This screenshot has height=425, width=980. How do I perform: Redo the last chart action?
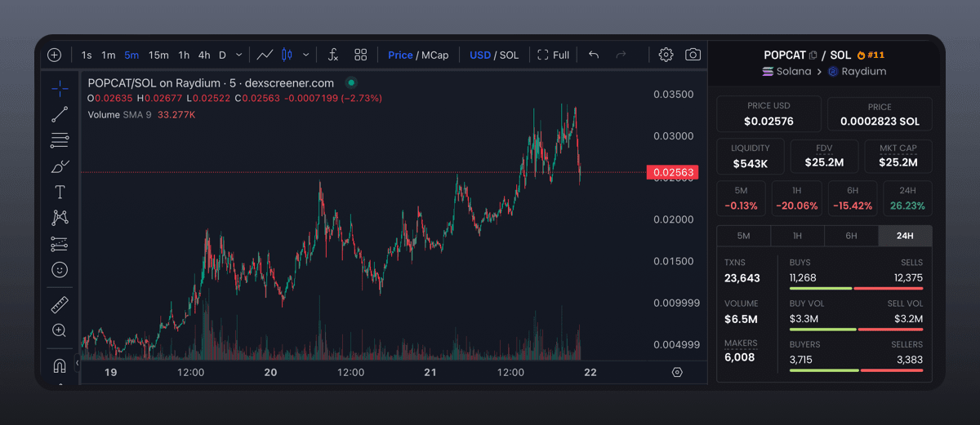click(x=621, y=55)
